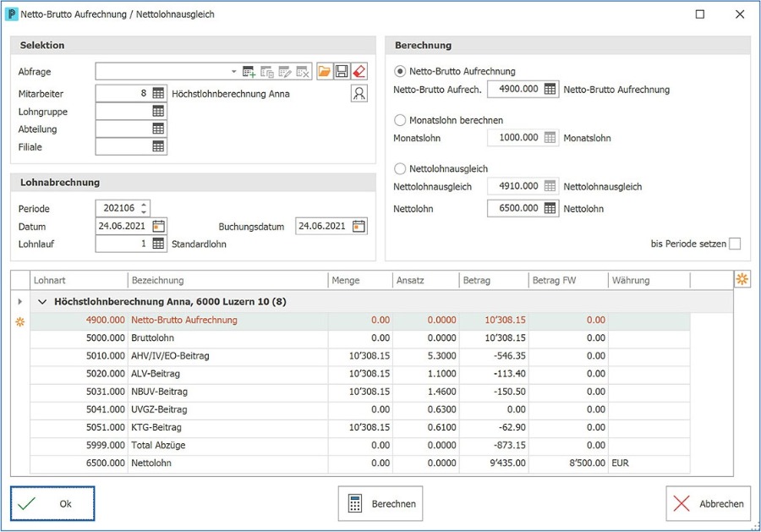Click the orange star icon beside grid header
This screenshot has width=761, height=532.
[742, 279]
